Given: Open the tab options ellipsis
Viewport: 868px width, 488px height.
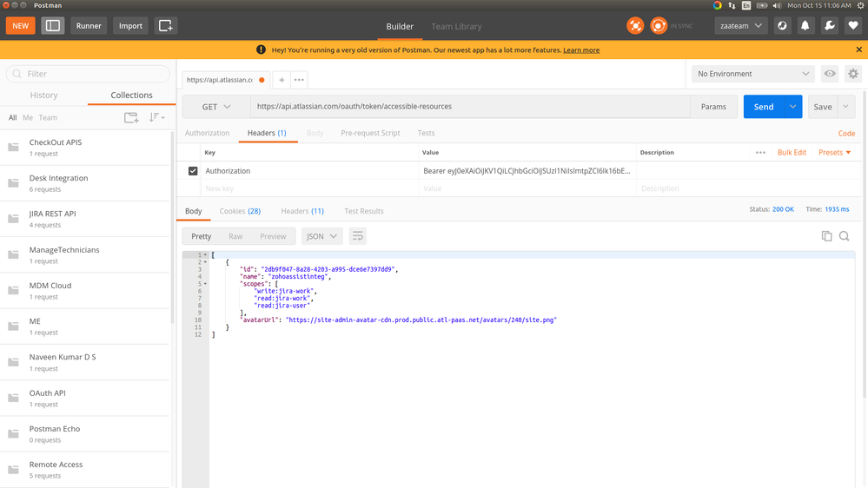Looking at the screenshot, I should pos(299,80).
